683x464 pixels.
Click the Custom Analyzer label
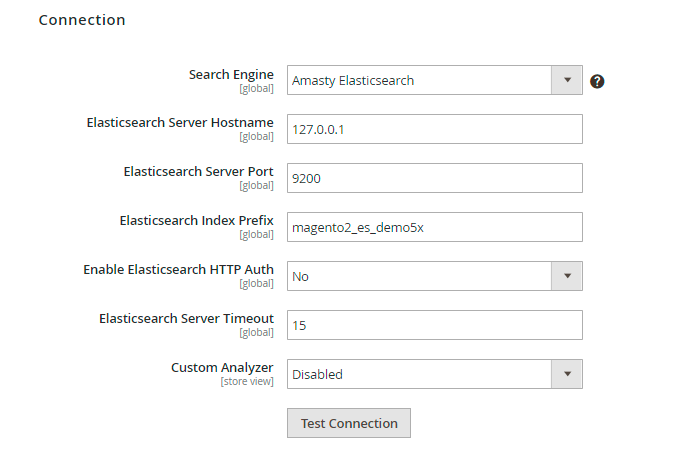(x=222, y=367)
